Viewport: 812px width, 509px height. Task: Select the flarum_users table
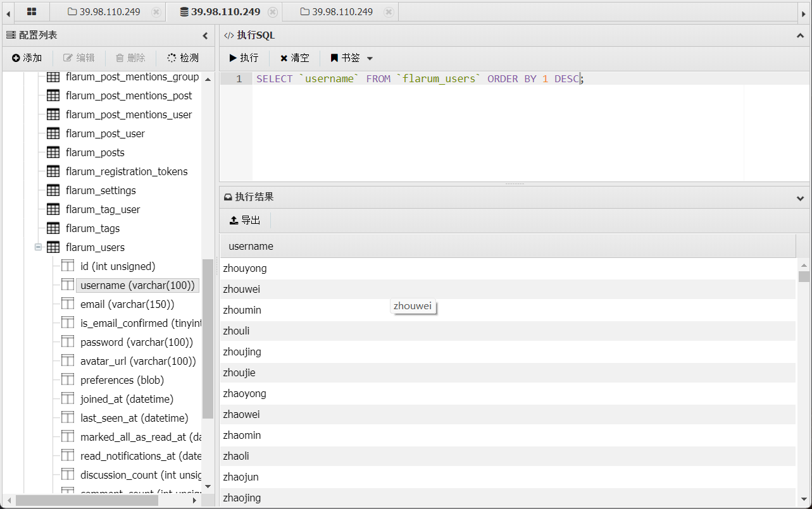(95, 247)
